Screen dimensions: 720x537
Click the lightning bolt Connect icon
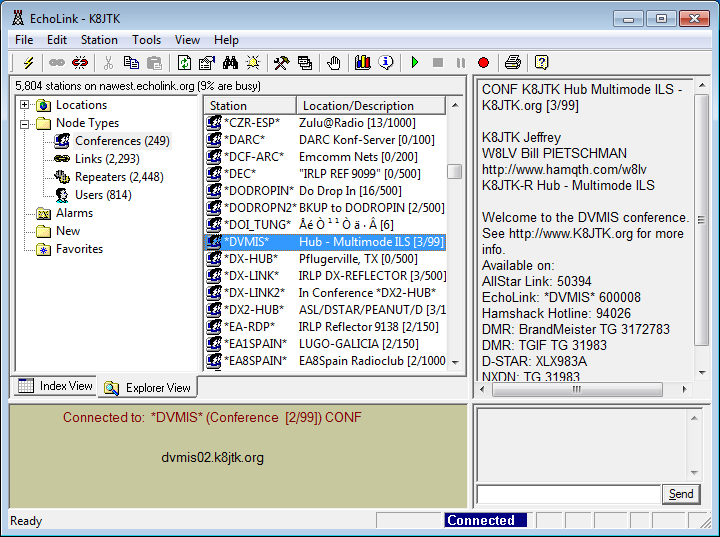pyautogui.click(x=28, y=62)
